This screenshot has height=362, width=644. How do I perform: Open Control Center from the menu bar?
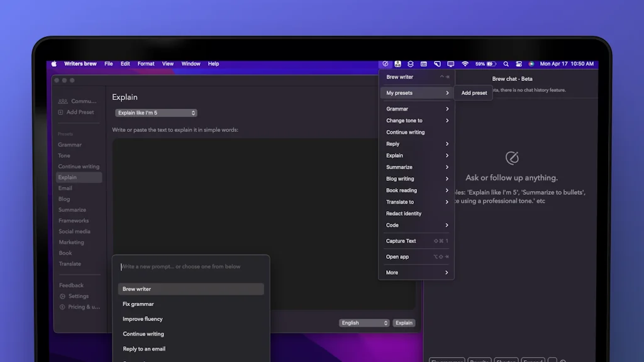[x=519, y=63]
